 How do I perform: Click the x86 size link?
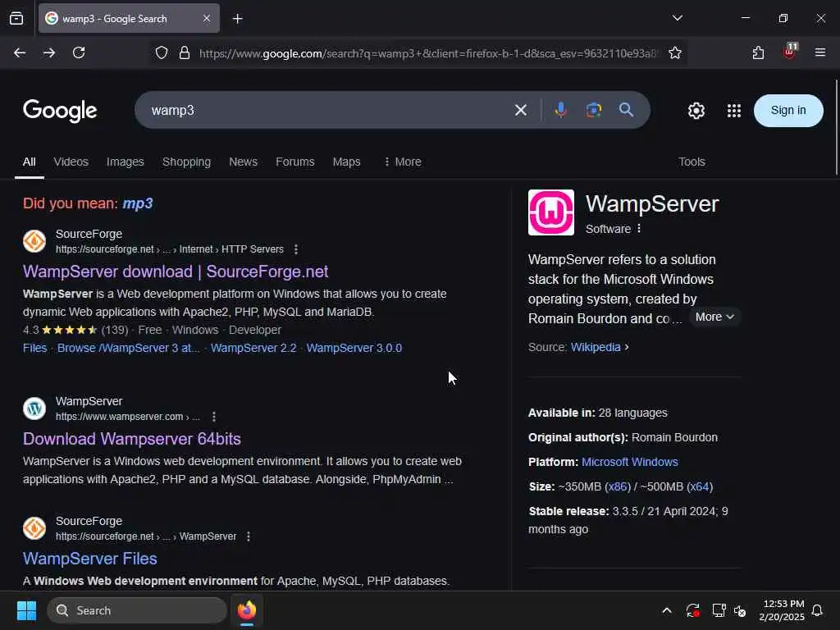pyautogui.click(x=618, y=486)
